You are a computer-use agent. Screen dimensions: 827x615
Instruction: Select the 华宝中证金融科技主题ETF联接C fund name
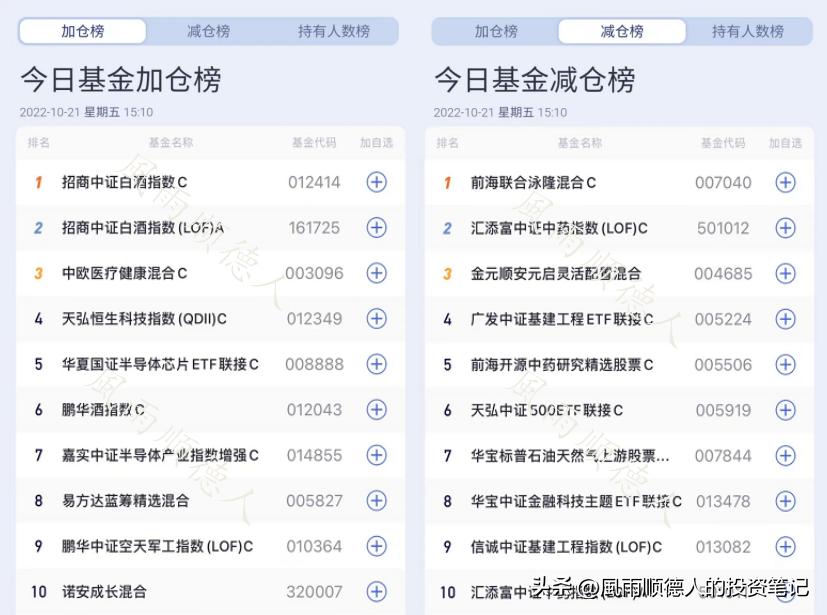click(x=576, y=501)
